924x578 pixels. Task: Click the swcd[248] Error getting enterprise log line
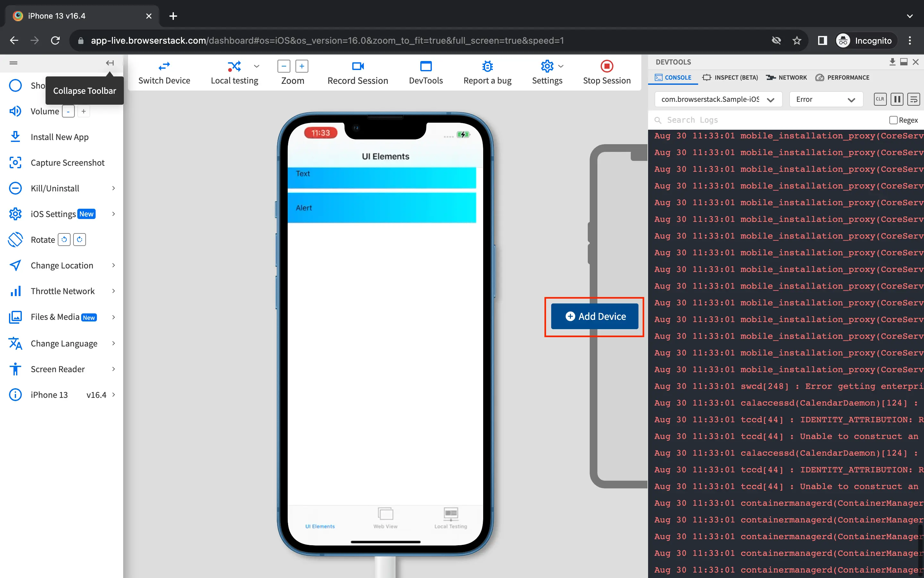(x=789, y=386)
